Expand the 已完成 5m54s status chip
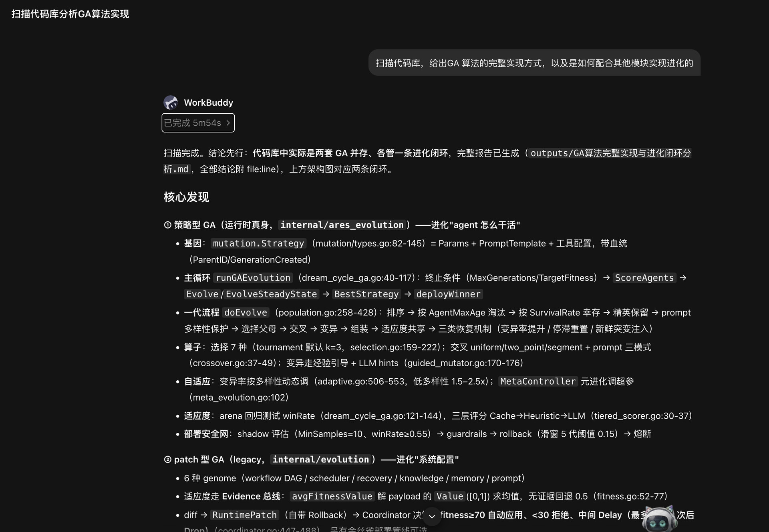Screen dimensions: 769x532 pos(198,123)
